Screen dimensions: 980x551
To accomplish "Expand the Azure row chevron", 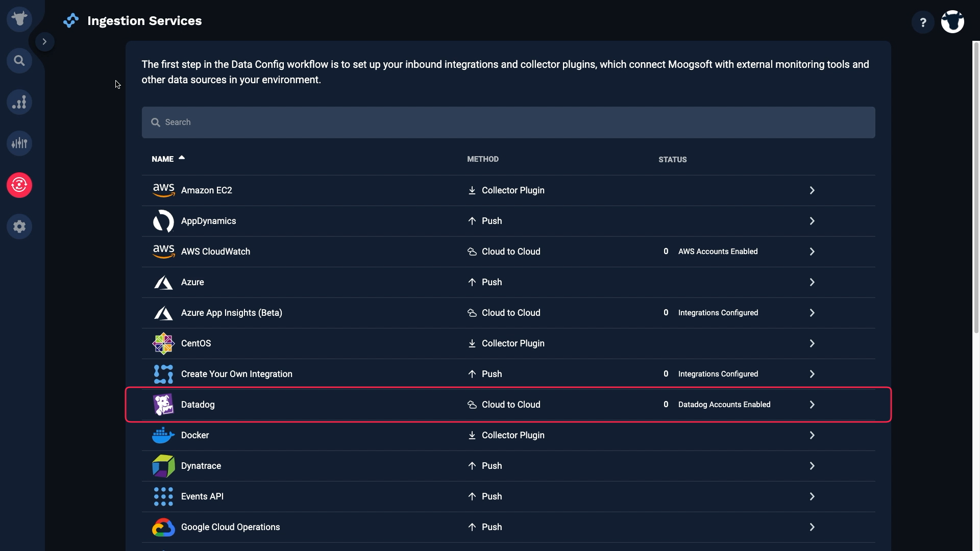I will 812,282.
